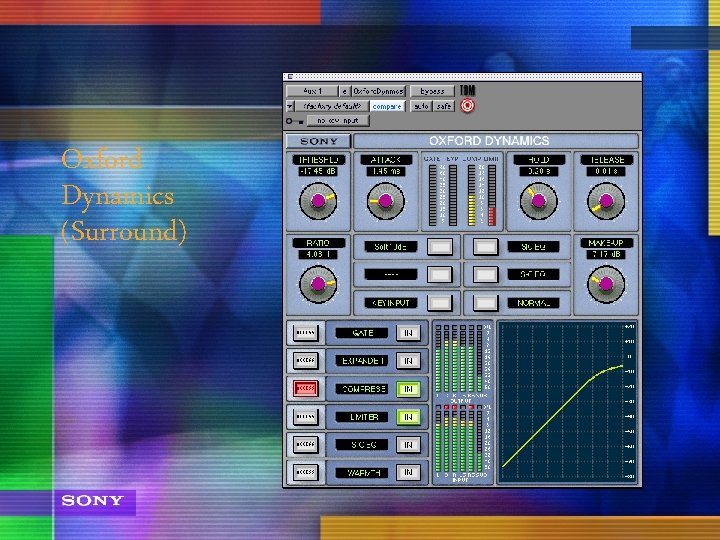Toggle the Gate IN button
Screen dimensions: 720x540
(x=408, y=333)
